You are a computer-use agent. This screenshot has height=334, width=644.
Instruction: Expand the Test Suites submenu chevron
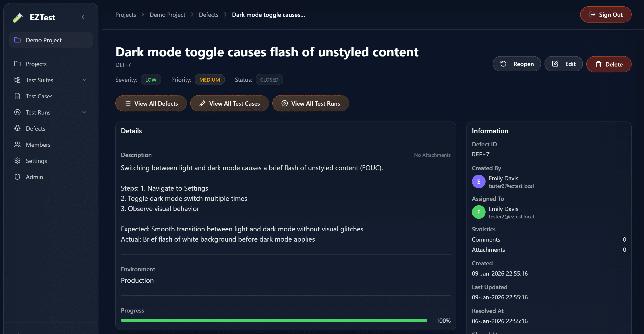tap(84, 80)
